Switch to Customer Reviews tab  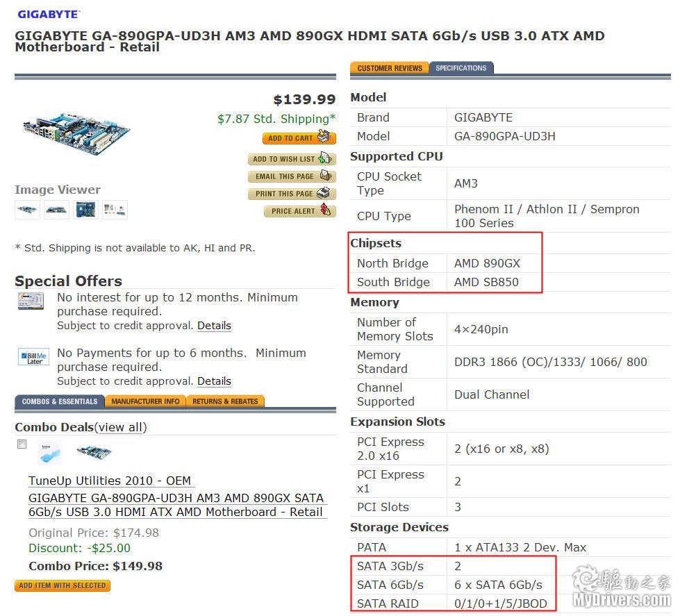click(x=390, y=68)
